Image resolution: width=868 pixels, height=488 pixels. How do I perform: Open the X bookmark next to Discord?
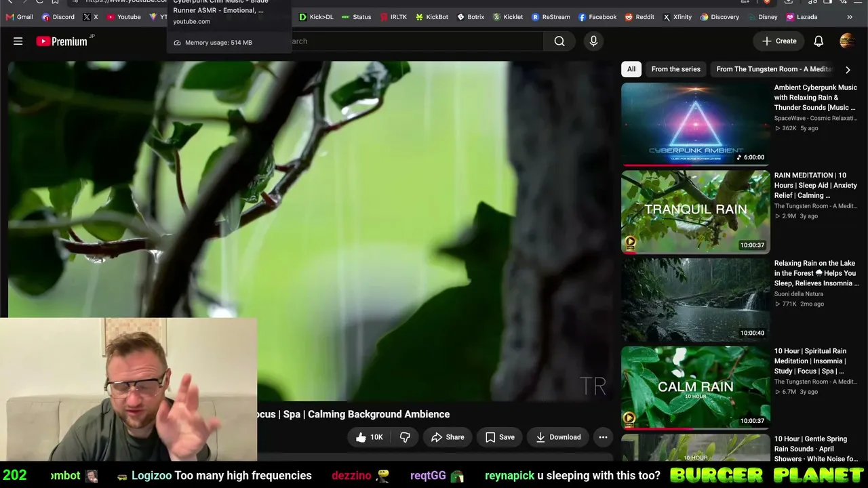click(91, 17)
